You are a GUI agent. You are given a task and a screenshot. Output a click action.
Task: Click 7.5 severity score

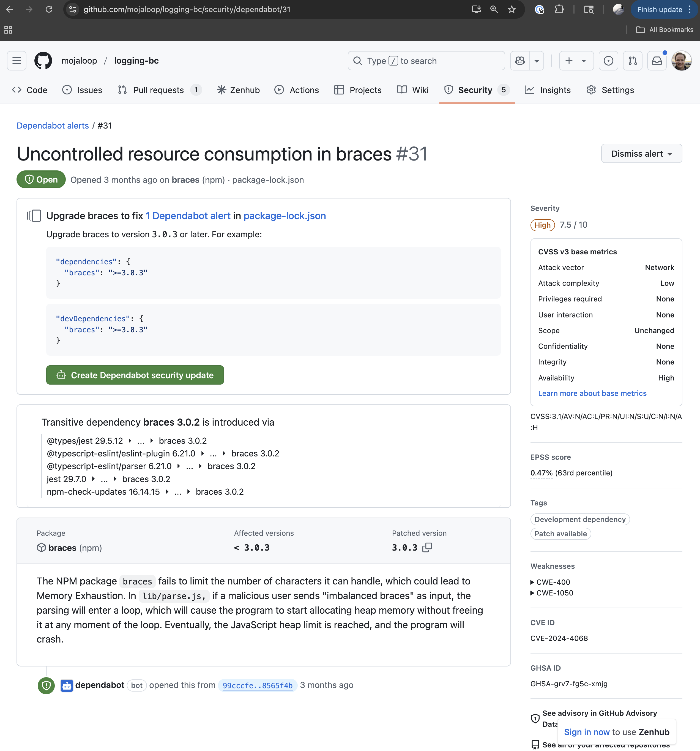coord(565,225)
